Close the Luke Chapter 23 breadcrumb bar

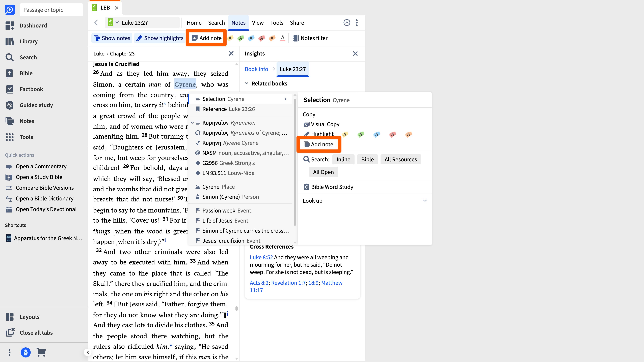coord(231,53)
